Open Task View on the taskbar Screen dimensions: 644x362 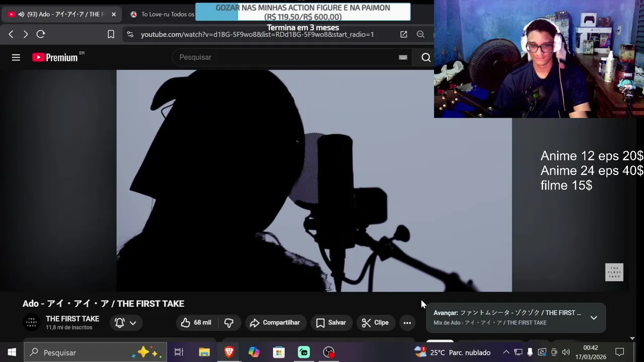[179, 352]
